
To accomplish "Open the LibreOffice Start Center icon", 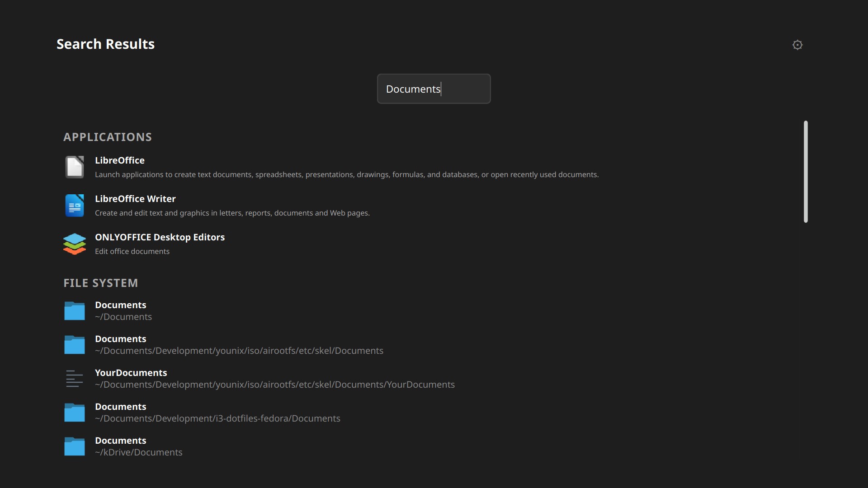I will coord(75,167).
